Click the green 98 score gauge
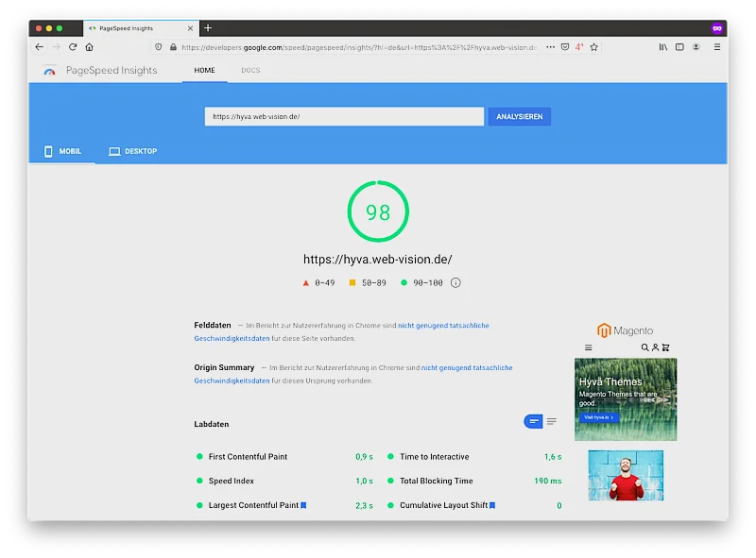This screenshot has width=756, height=558. pos(378,212)
